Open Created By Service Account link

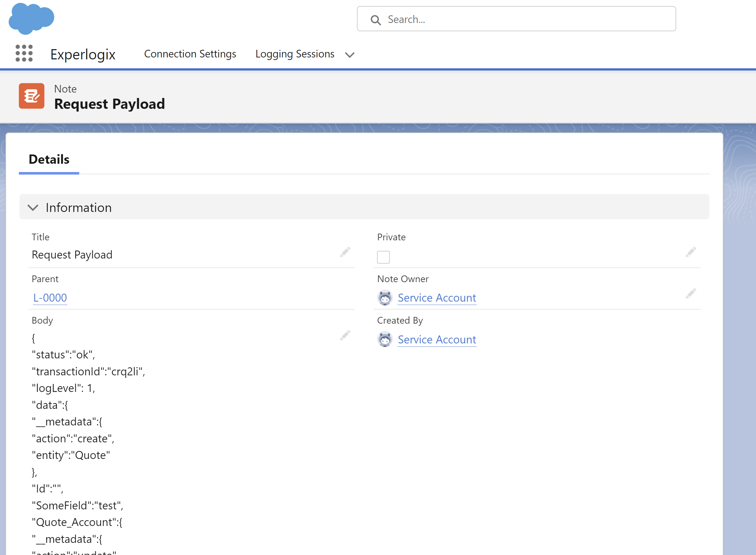(437, 339)
